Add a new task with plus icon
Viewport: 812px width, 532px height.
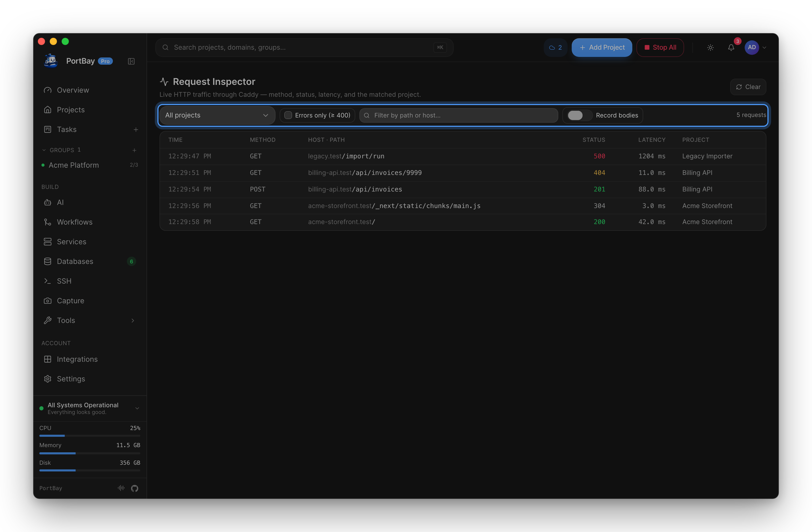[x=136, y=130]
